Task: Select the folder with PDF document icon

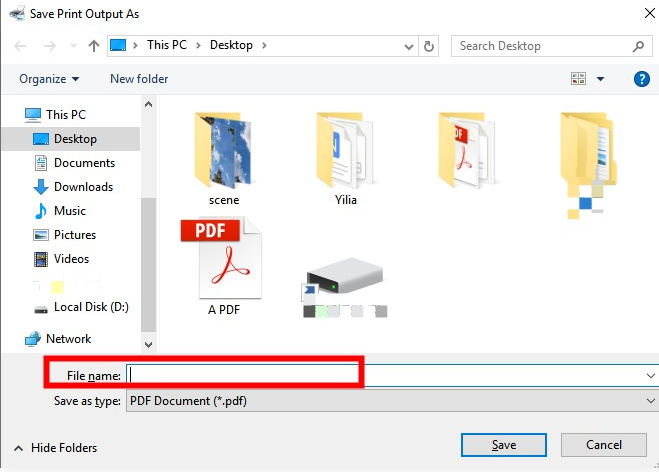Action: coord(467,150)
